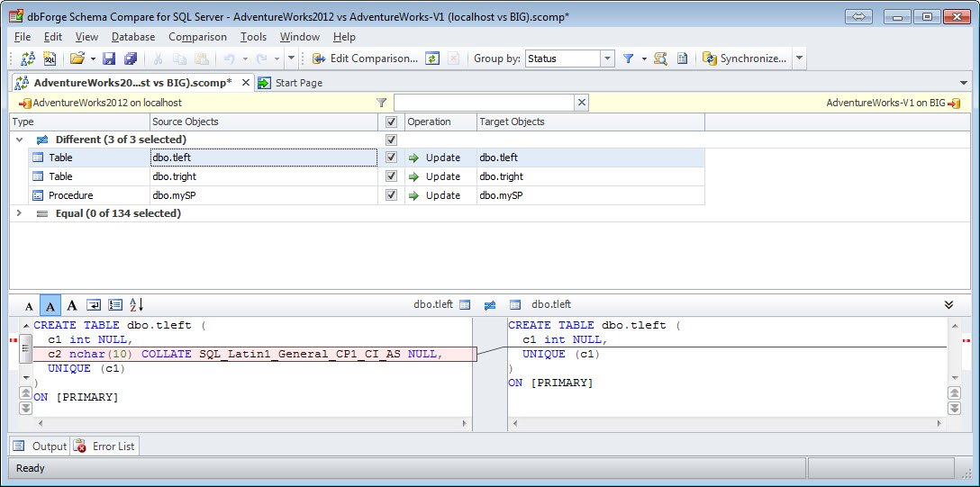Click the left pane horizontal scrollbar
The height and width of the screenshot is (487, 980).
(252, 423)
